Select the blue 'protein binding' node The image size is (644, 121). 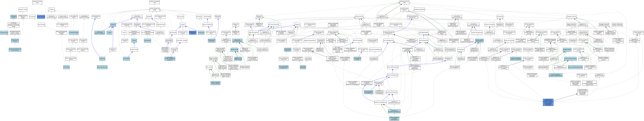41,17
